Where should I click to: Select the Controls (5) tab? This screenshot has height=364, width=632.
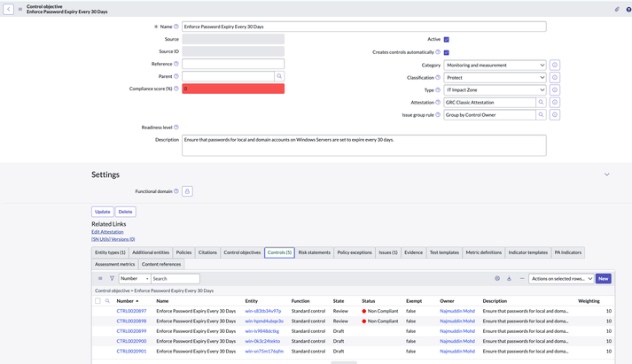(279, 252)
